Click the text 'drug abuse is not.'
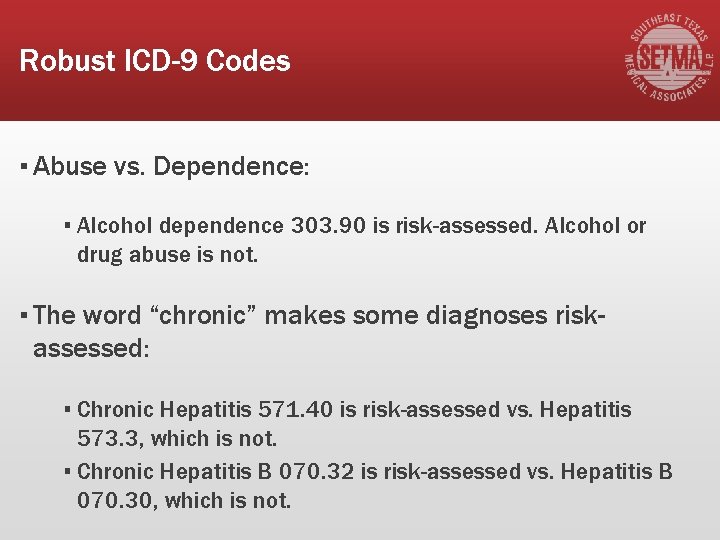 [x=167, y=254]
